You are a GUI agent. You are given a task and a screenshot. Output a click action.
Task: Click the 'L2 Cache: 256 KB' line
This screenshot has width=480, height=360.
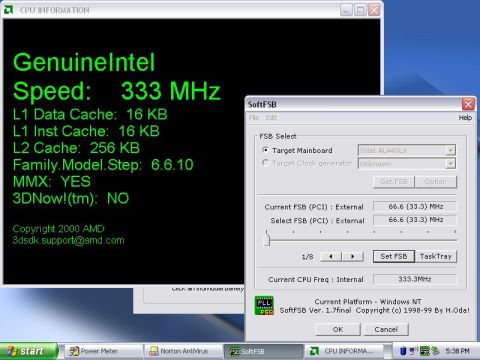coord(76,148)
